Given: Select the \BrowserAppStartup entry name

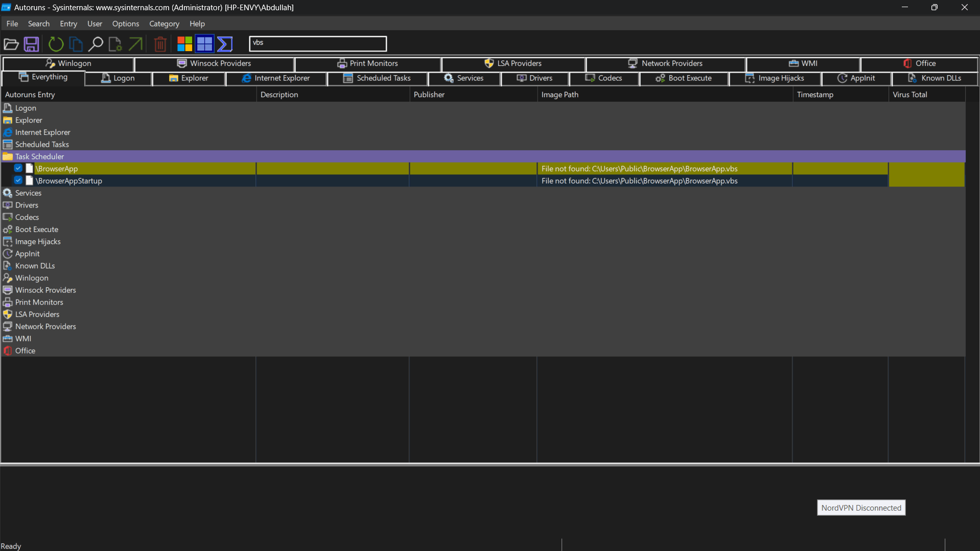Looking at the screenshot, I should tap(69, 181).
